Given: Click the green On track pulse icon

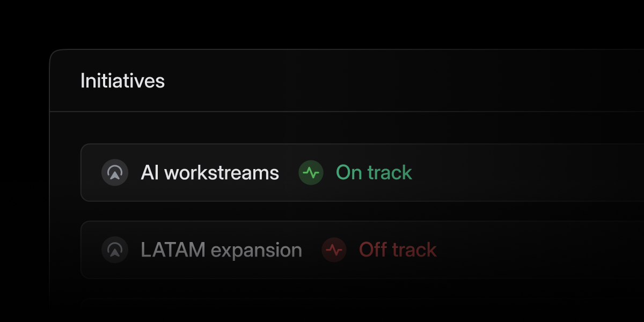Looking at the screenshot, I should tap(311, 173).
